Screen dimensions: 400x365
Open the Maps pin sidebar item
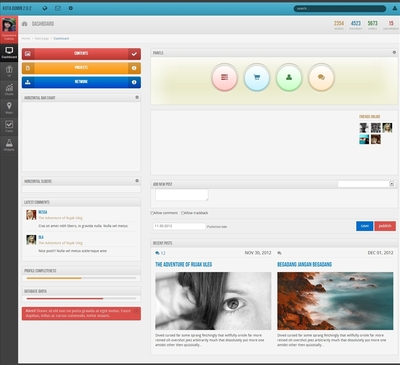pyautogui.click(x=9, y=108)
